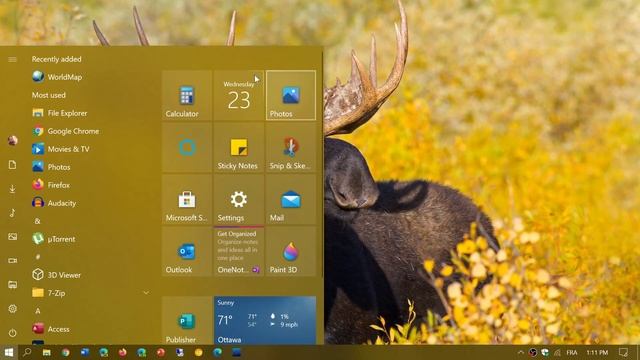Click the FRA language indicator
The height and width of the screenshot is (360, 640).
coord(571,352)
